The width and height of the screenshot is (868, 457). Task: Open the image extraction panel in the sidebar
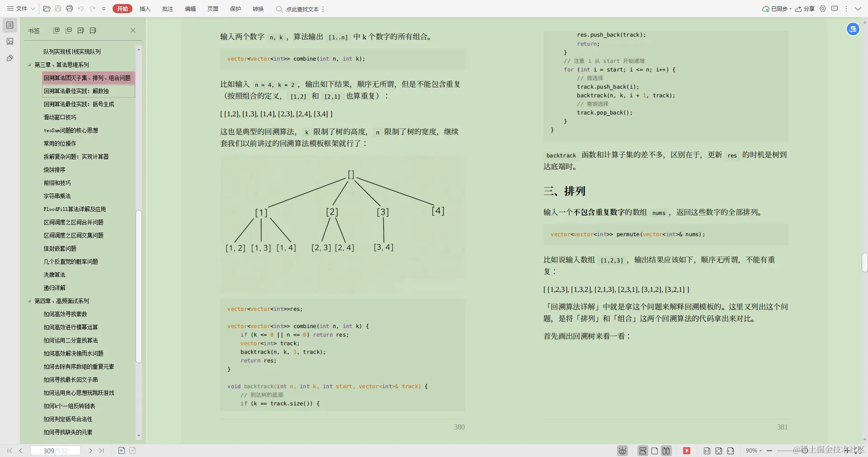[9, 41]
